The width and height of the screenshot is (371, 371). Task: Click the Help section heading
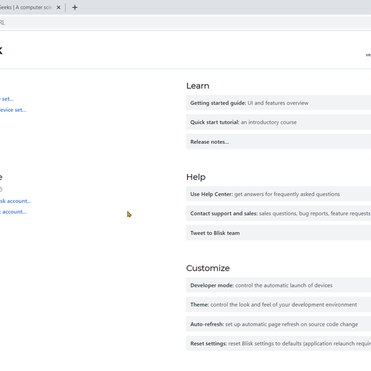click(x=196, y=177)
